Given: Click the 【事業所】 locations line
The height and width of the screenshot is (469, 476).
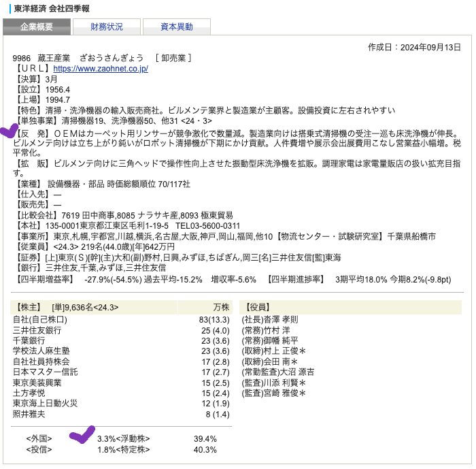Looking at the screenshot, I should [x=224, y=236].
